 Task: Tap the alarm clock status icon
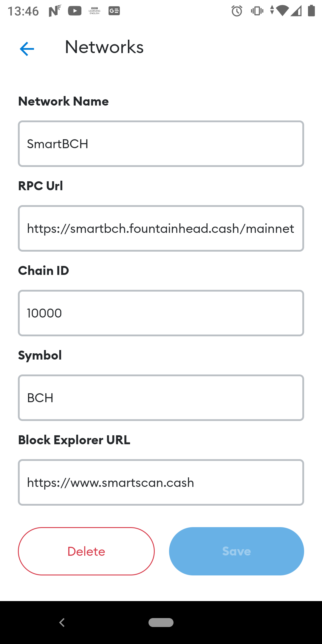pyautogui.click(x=237, y=11)
